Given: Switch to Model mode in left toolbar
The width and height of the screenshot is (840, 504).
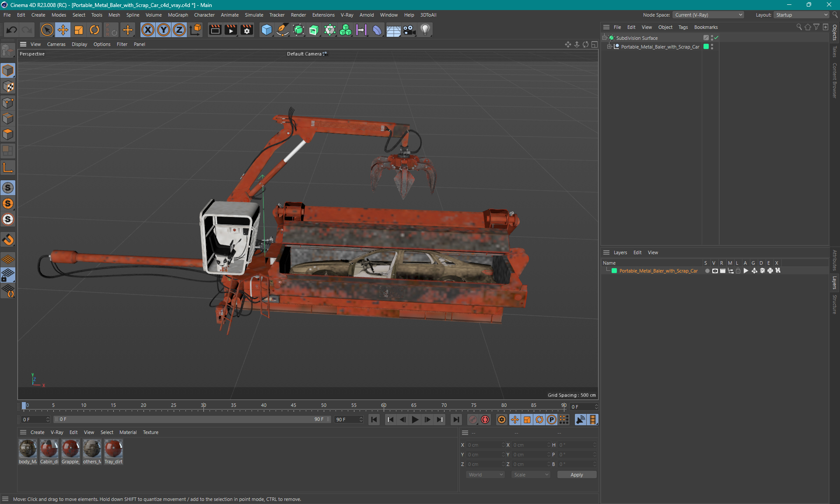Looking at the screenshot, I should click(8, 70).
